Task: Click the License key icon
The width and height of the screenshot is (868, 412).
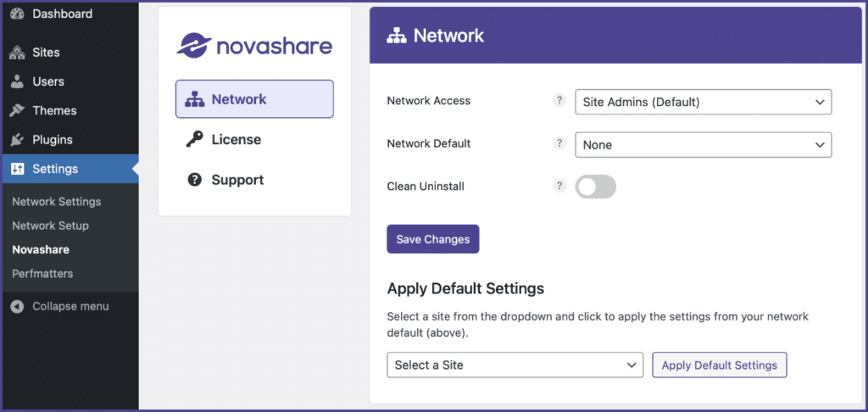Action: tap(194, 140)
